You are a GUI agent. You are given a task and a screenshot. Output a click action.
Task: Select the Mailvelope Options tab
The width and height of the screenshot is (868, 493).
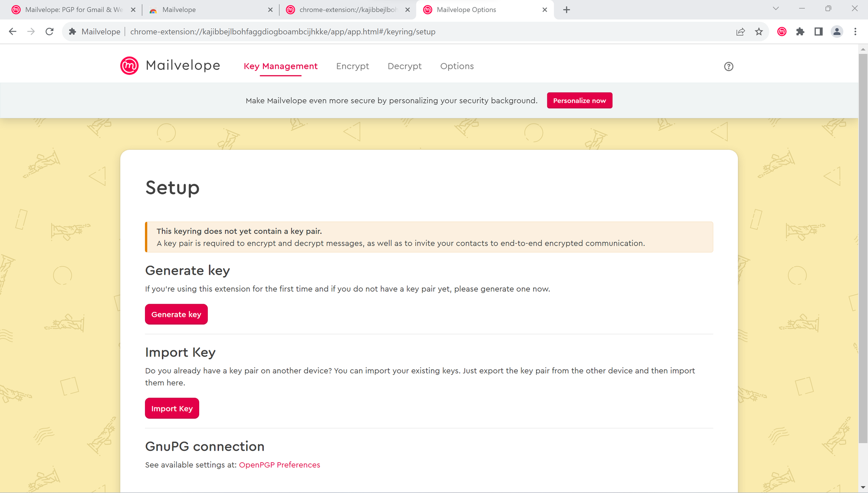[x=484, y=10]
